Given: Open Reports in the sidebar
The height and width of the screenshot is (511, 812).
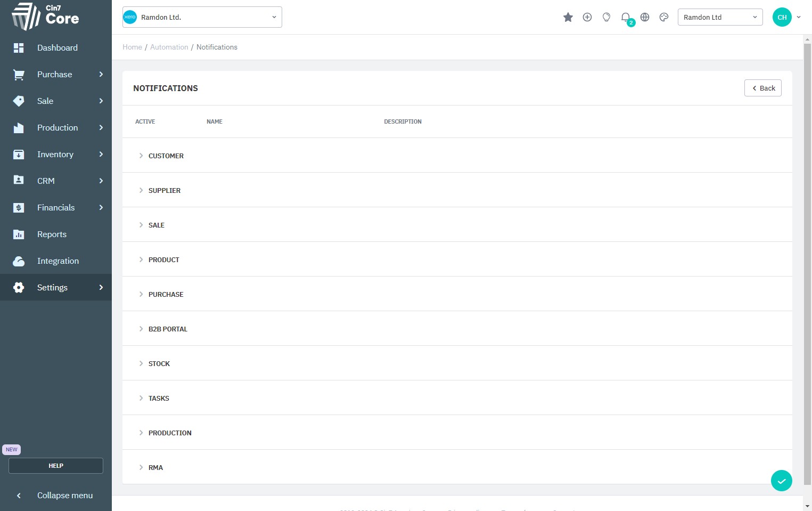Looking at the screenshot, I should (x=52, y=234).
